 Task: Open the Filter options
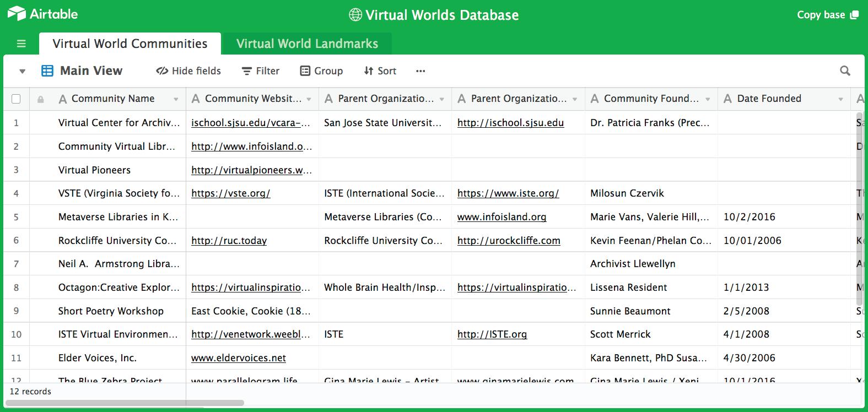pos(261,71)
